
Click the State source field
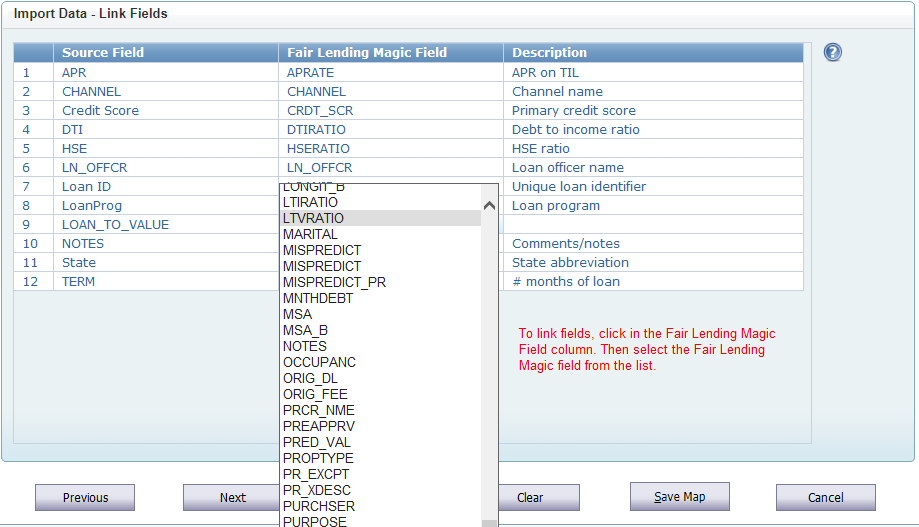166,263
